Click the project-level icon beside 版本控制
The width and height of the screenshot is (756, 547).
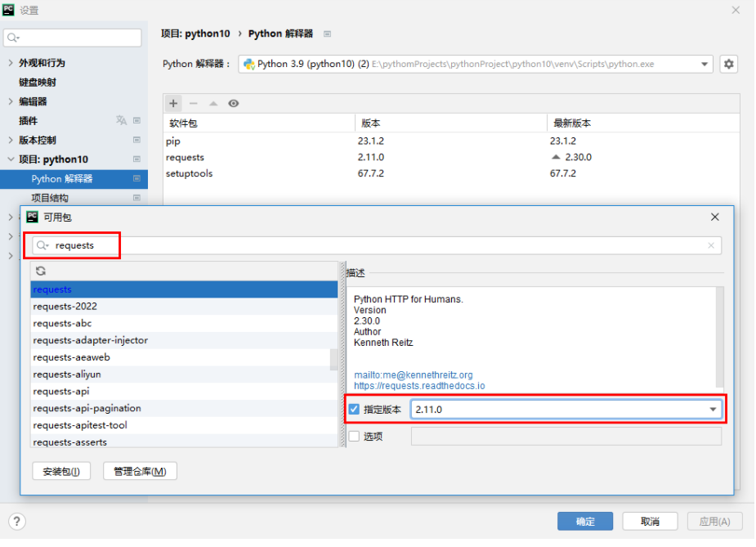137,140
